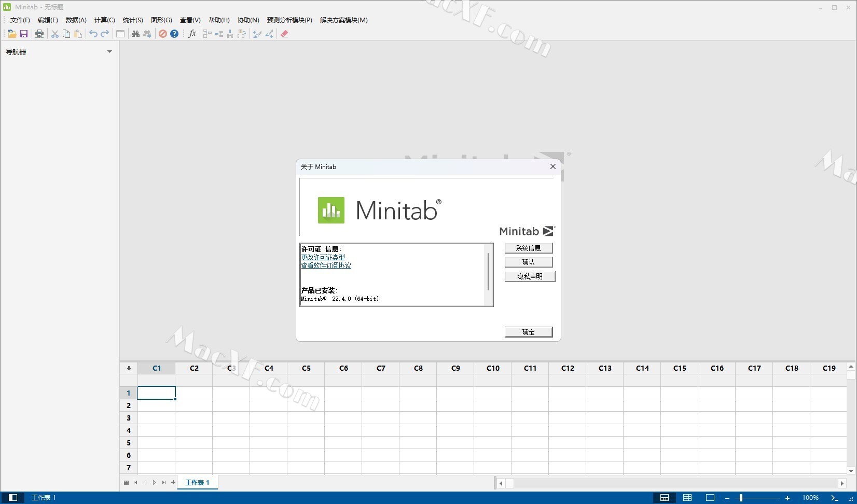857x504 pixels.
Task: Open the 解决方案模块(M) menu
Action: (x=343, y=20)
